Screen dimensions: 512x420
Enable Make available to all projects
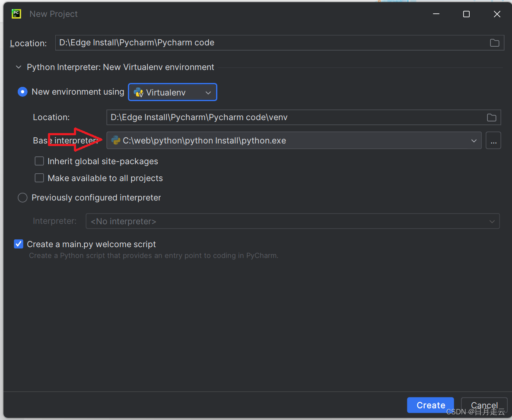pyautogui.click(x=39, y=178)
